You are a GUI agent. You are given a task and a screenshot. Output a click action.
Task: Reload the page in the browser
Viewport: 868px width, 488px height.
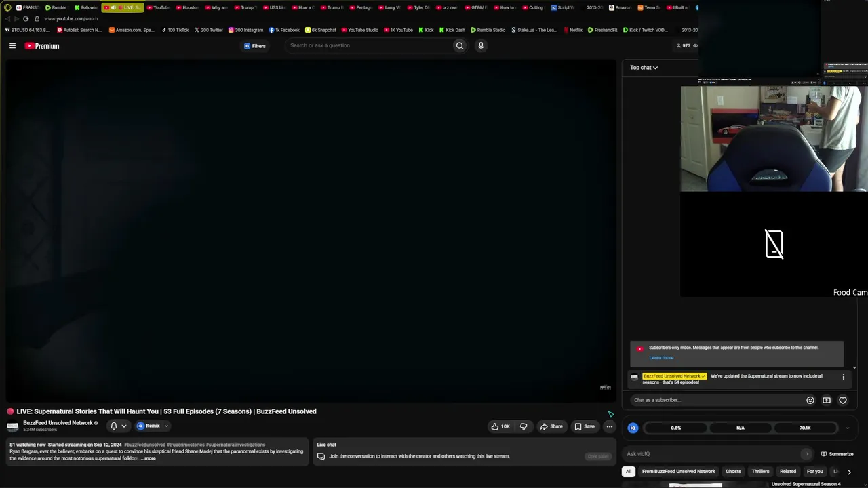[26, 18]
